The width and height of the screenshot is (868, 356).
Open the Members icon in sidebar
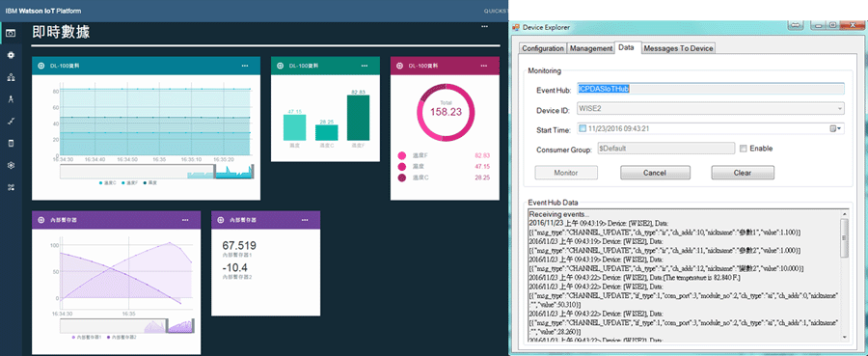click(x=11, y=77)
